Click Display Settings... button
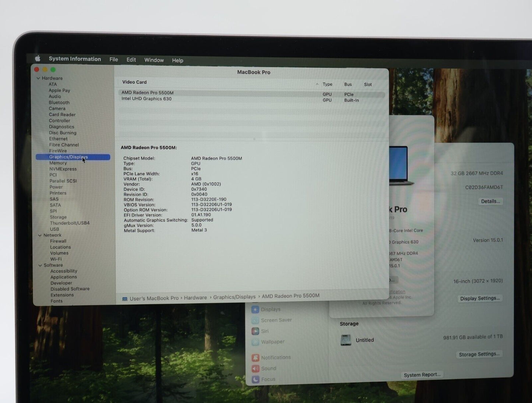Screen dimensions: 532x403 pos(480,298)
